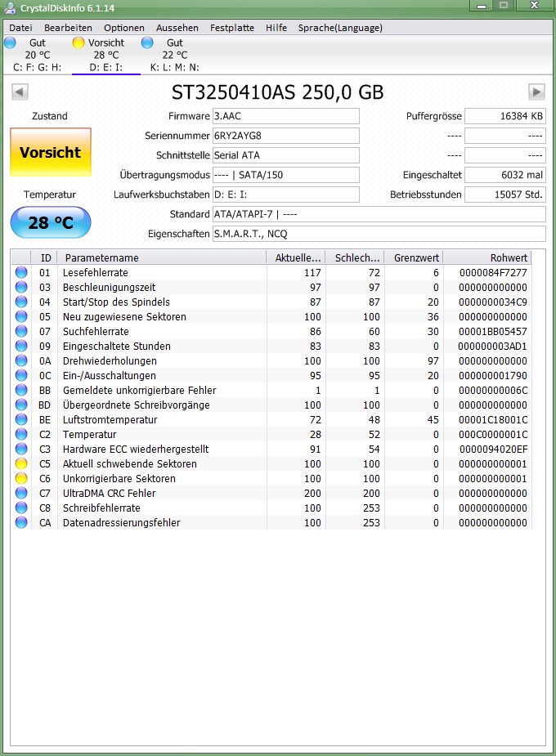Click the Schlech... column header

[355, 257]
